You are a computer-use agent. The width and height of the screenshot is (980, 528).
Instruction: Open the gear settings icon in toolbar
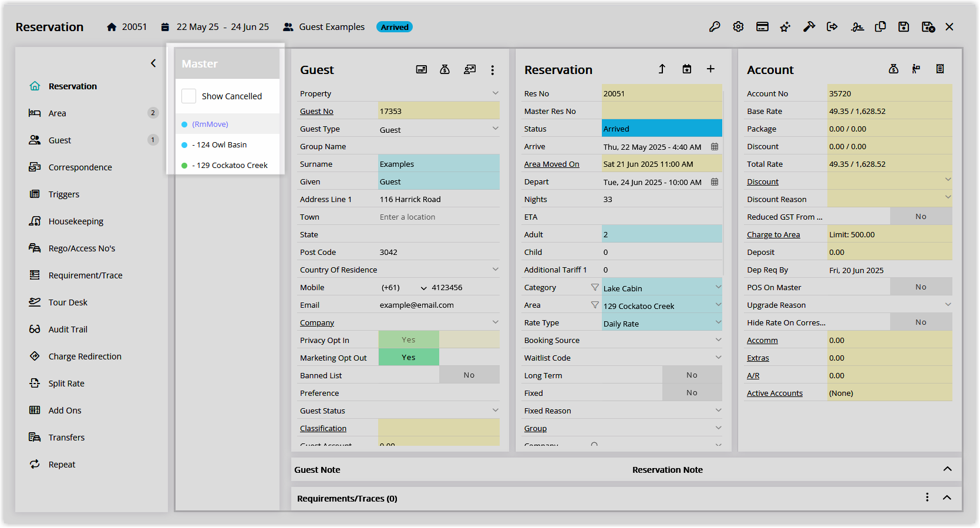738,27
